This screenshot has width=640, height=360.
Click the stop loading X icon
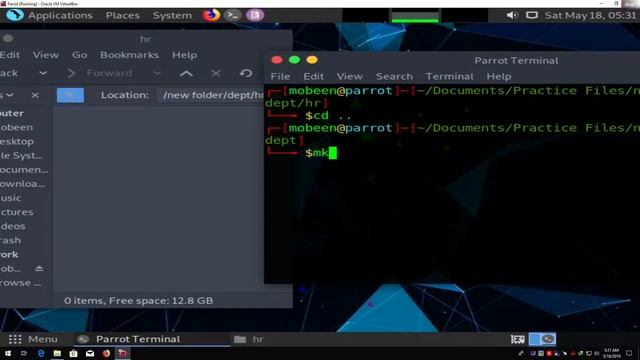point(216,73)
